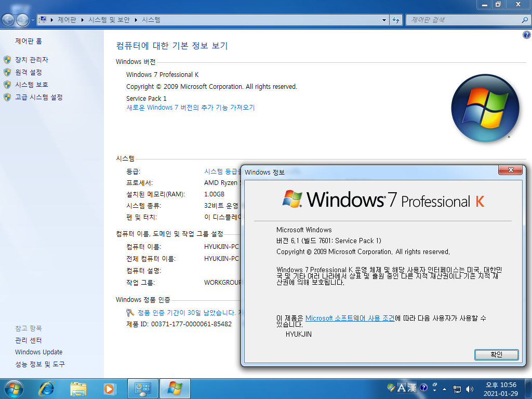Select product ID 00371-177-0000061-85482 text
Viewport: 532px width, 399px height.
pos(191,324)
